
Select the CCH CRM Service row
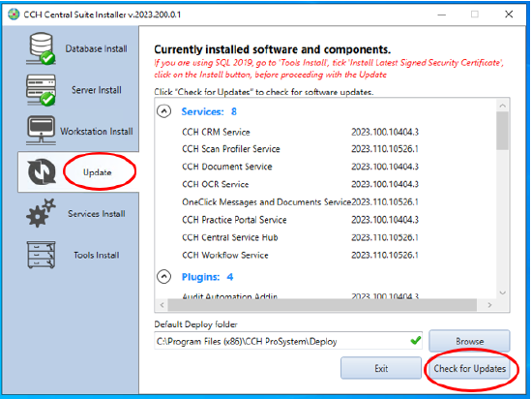click(x=300, y=132)
